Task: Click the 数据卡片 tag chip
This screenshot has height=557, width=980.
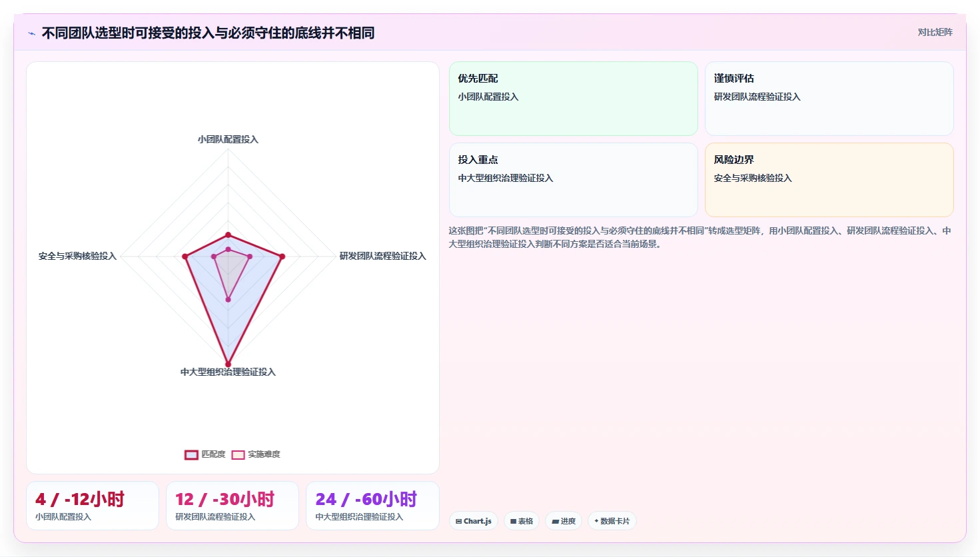Action: pos(612,521)
